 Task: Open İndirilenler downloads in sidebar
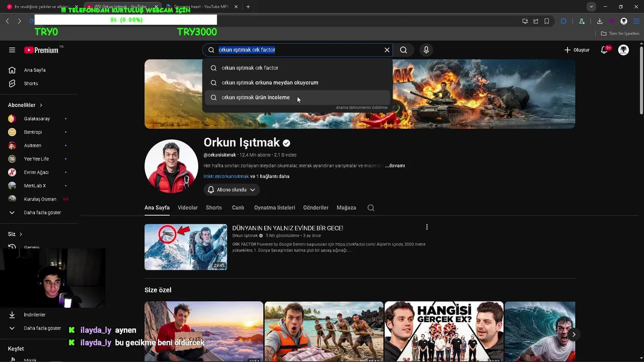pyautogui.click(x=35, y=315)
